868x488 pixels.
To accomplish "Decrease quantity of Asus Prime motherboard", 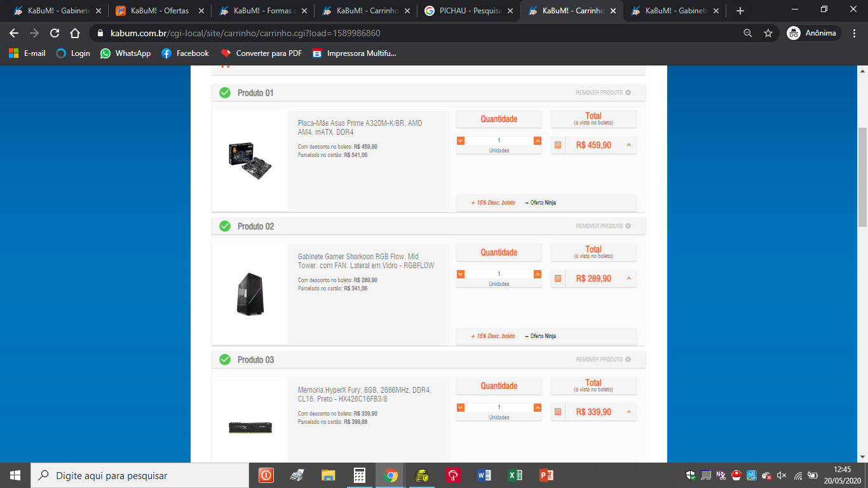I will [461, 140].
